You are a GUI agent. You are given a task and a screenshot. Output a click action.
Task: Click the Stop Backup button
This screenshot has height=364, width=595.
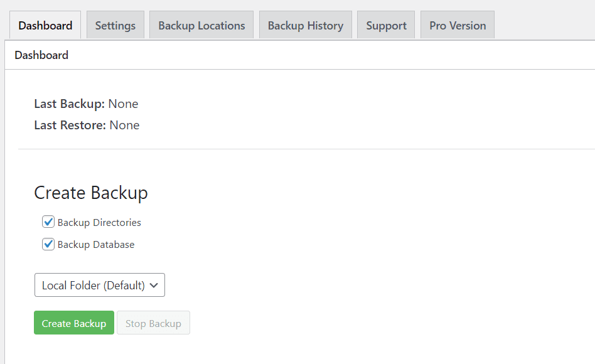click(153, 323)
